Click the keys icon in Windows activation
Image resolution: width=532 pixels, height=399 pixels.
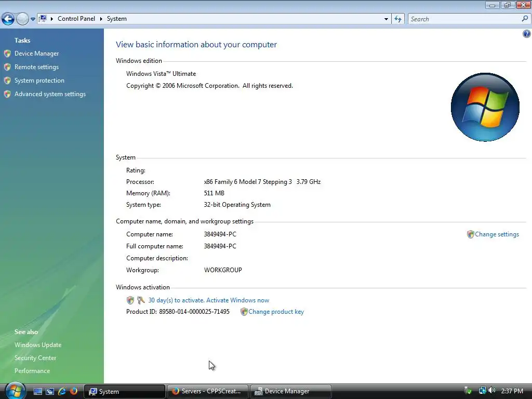point(141,300)
